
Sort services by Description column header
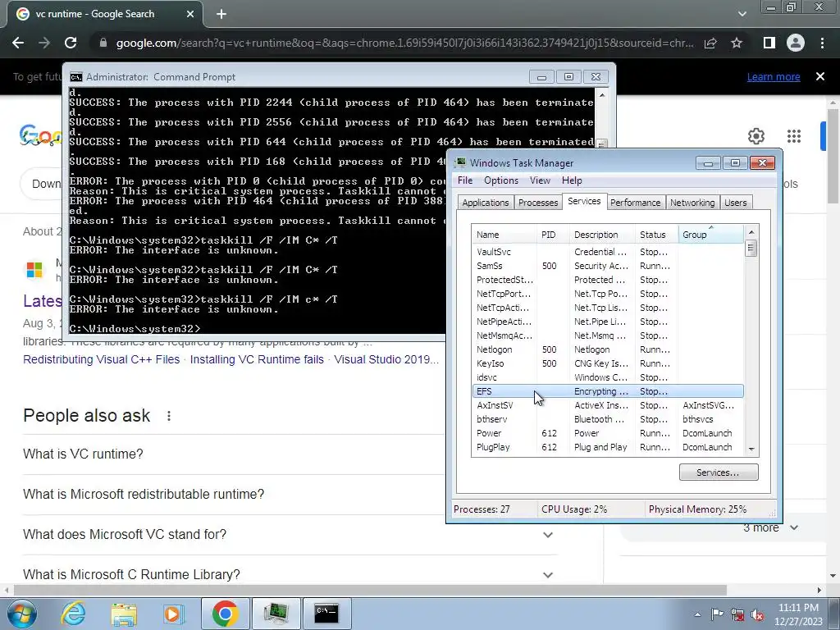[602, 235]
